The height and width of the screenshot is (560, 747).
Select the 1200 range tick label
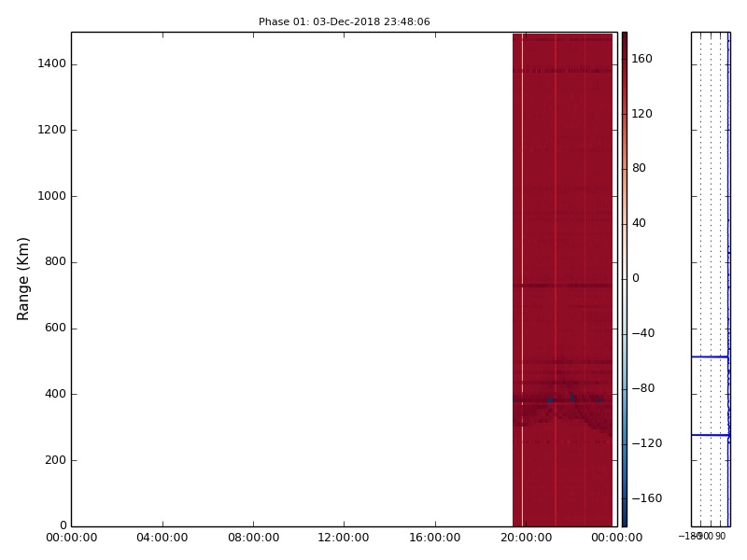(x=52, y=130)
